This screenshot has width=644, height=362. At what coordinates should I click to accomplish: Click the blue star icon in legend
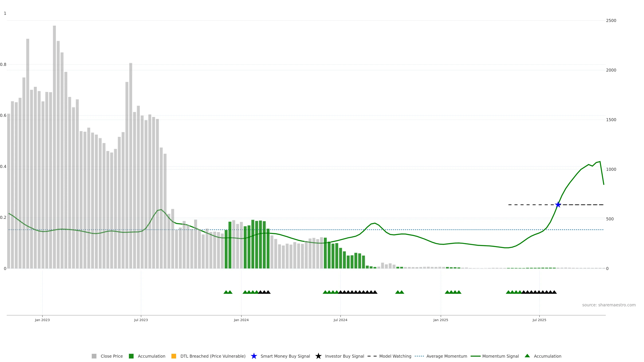coord(254,356)
